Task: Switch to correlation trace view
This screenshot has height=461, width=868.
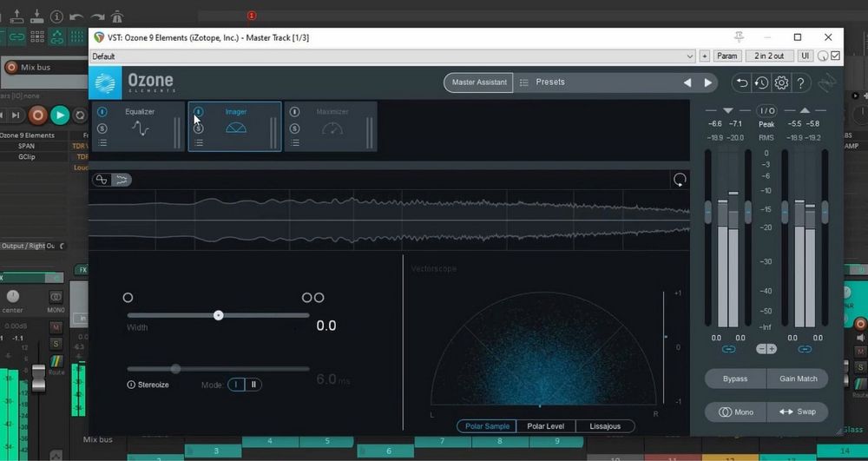Action: pos(122,180)
